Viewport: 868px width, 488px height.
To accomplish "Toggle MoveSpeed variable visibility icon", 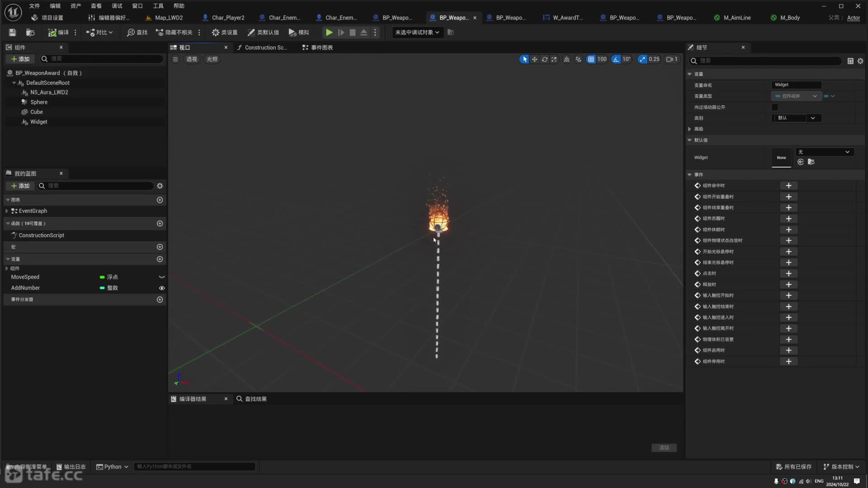I will tap(161, 277).
